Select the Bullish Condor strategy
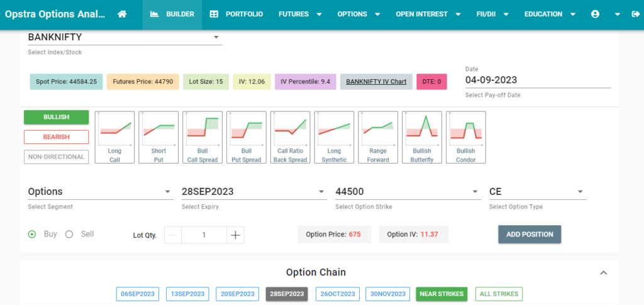Screen dimensions: 644x305 point(466,138)
